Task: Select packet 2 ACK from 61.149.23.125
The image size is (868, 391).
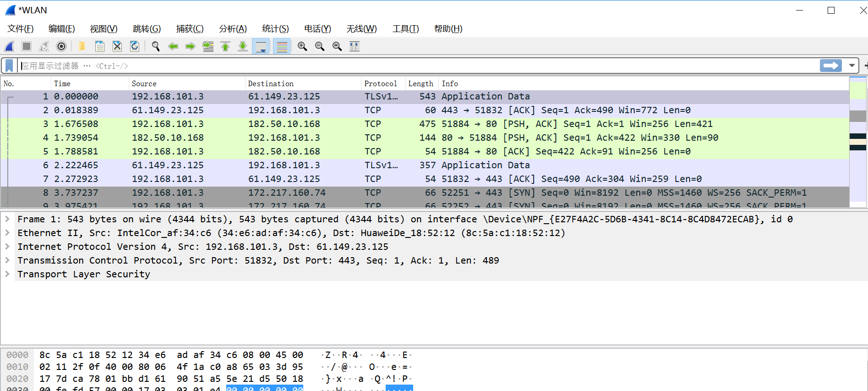Action: tap(425, 110)
